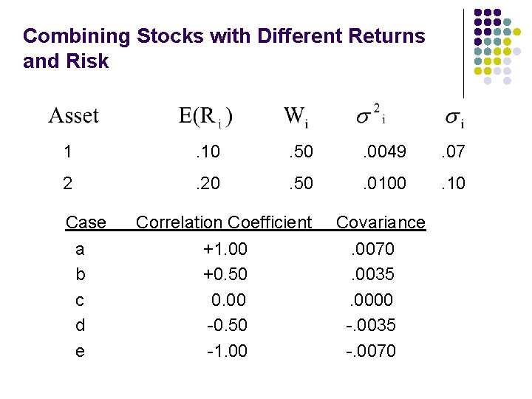This screenshot has width=532, height=399.
Task: Click the 'Case' column header
Action: pos(86,222)
